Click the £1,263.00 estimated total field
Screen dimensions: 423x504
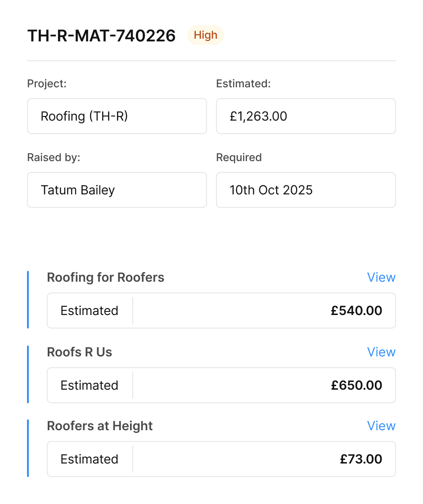pyautogui.click(x=306, y=116)
